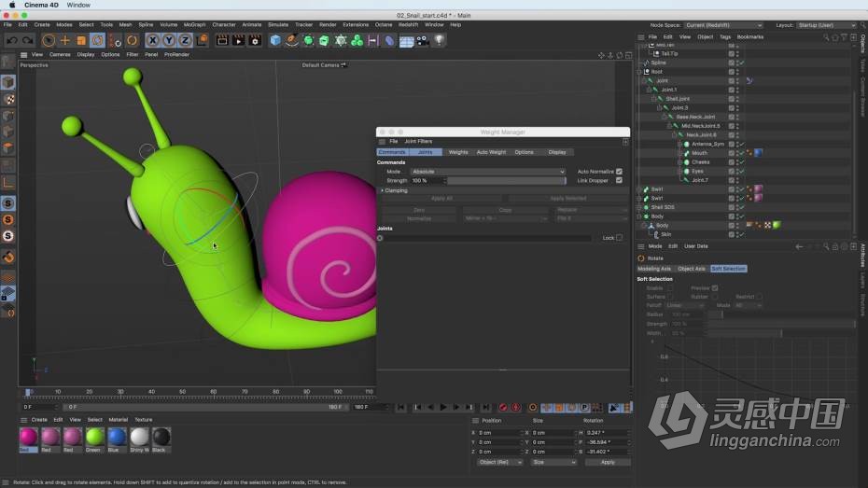
Task: Select the Soft Selection tab
Action: point(728,269)
